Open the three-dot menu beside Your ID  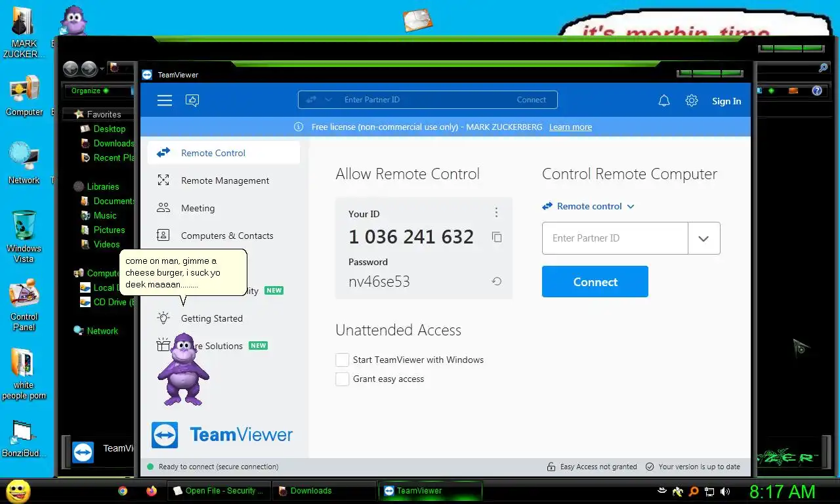496,212
